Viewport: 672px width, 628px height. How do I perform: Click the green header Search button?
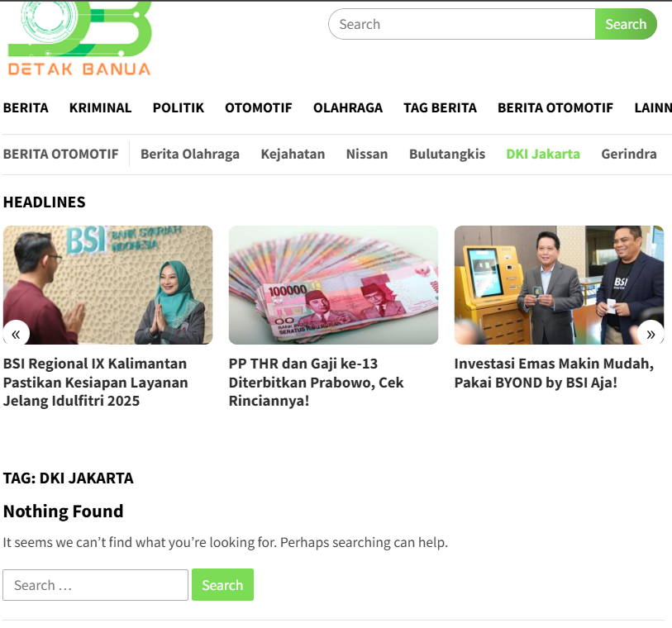[x=626, y=24]
